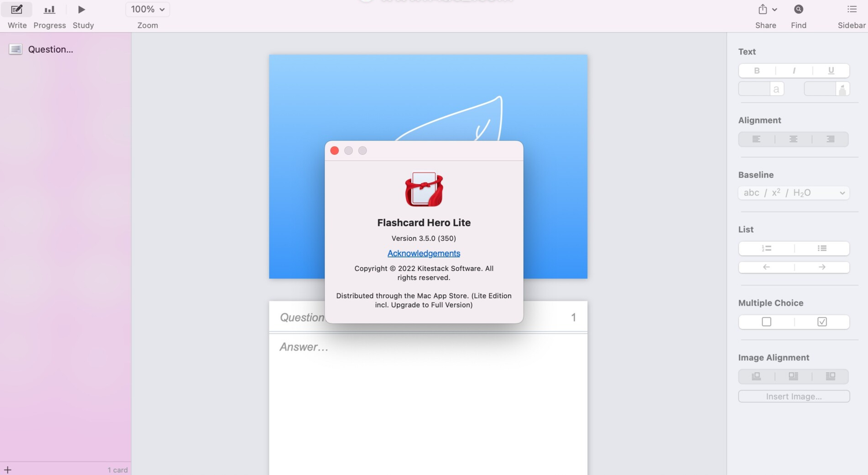Open the text color swatch
The width and height of the screenshot is (868, 475).
[754, 89]
